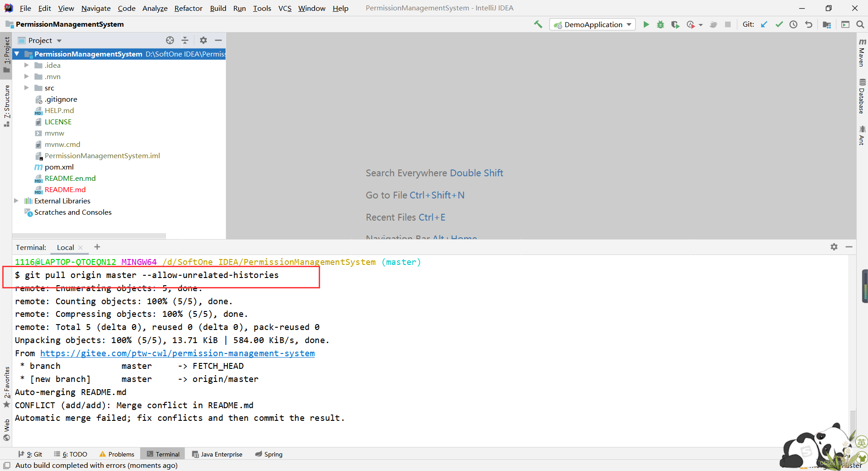Expand External Libraries node
The image size is (868, 471).
tap(16, 201)
